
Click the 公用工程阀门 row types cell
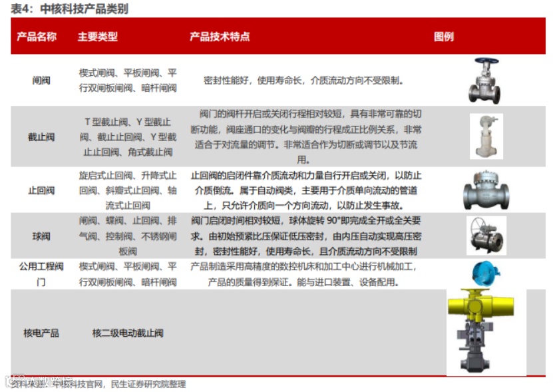(128, 274)
